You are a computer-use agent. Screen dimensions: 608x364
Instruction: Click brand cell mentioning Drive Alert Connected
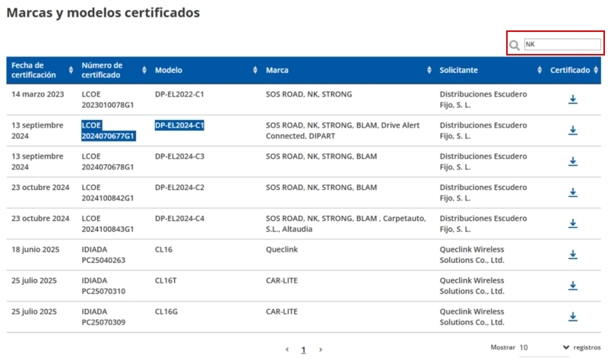[x=343, y=131]
